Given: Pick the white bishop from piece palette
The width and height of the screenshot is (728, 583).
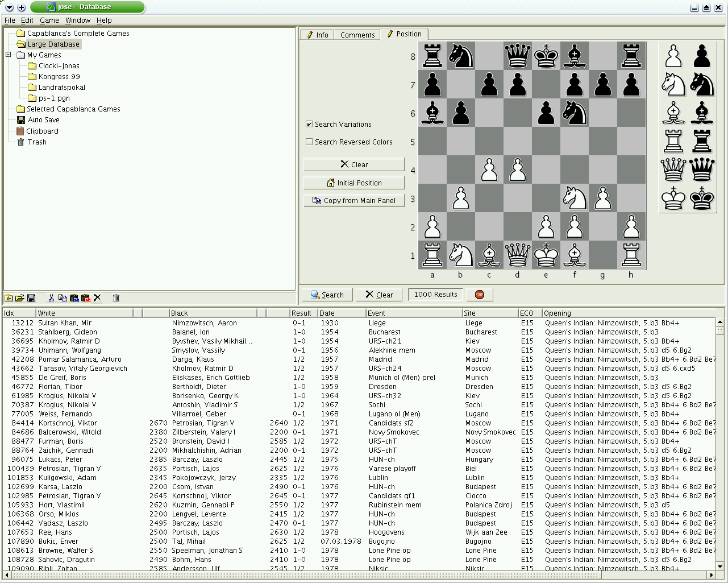Looking at the screenshot, I should [x=673, y=113].
